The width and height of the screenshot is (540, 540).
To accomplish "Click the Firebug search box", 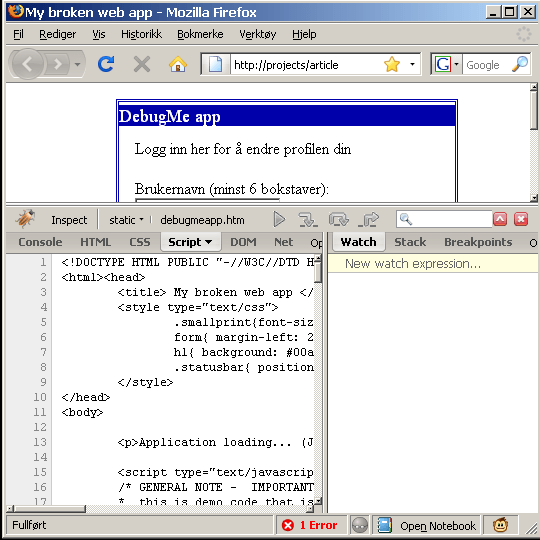I will click(444, 219).
